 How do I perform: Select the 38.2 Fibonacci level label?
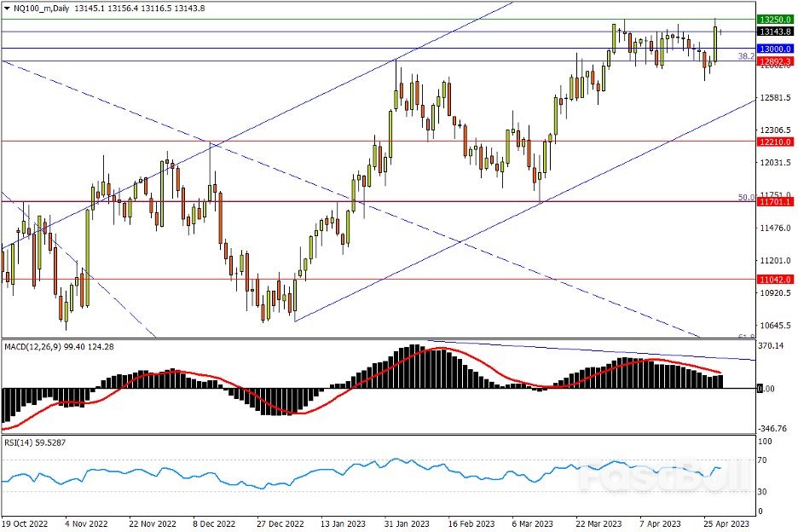coord(745,56)
